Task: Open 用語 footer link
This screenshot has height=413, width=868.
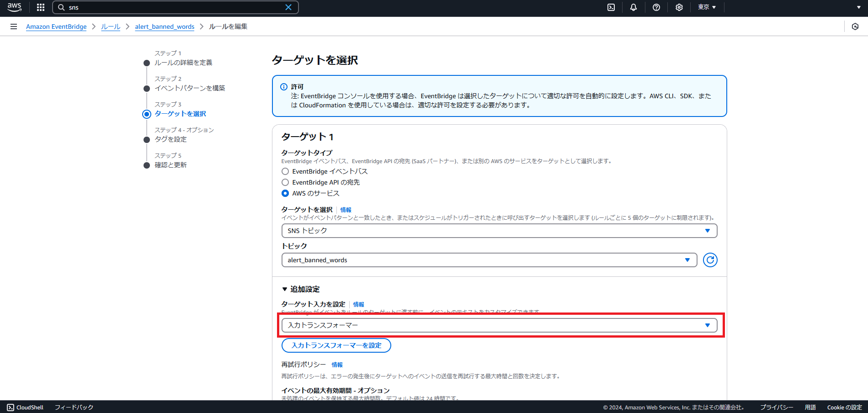Action: coord(810,407)
